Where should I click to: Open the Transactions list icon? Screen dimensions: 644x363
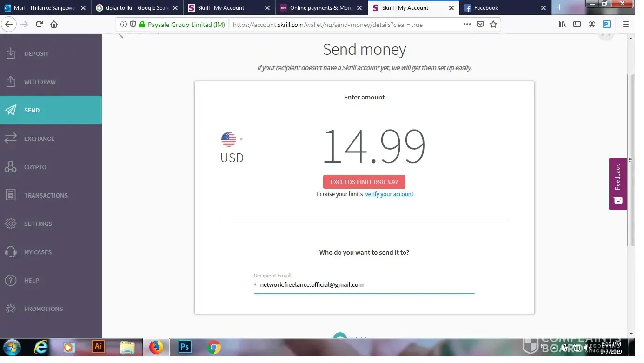click(x=11, y=195)
